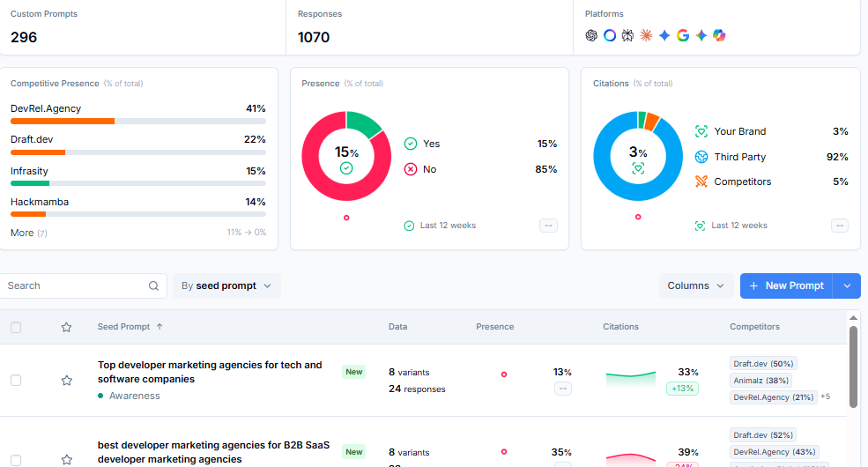
Task: Check the best developer marketing agencies B2B row
Action: coord(16,460)
